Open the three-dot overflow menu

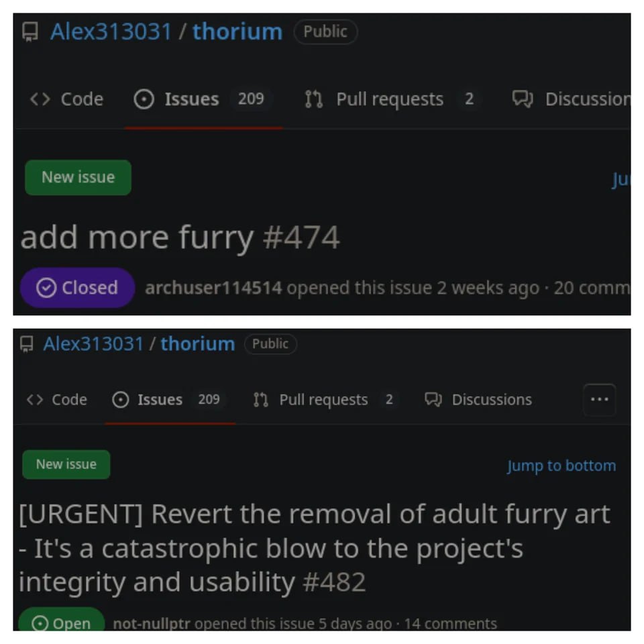[599, 399]
